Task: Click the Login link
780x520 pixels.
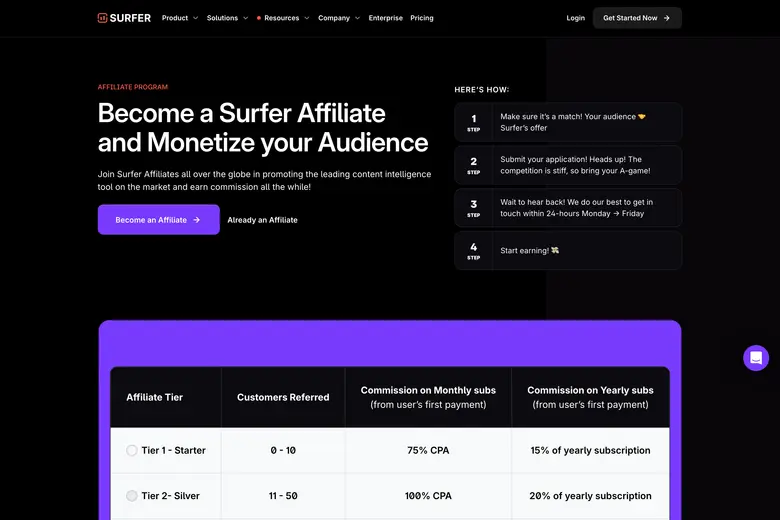Action: (576, 18)
